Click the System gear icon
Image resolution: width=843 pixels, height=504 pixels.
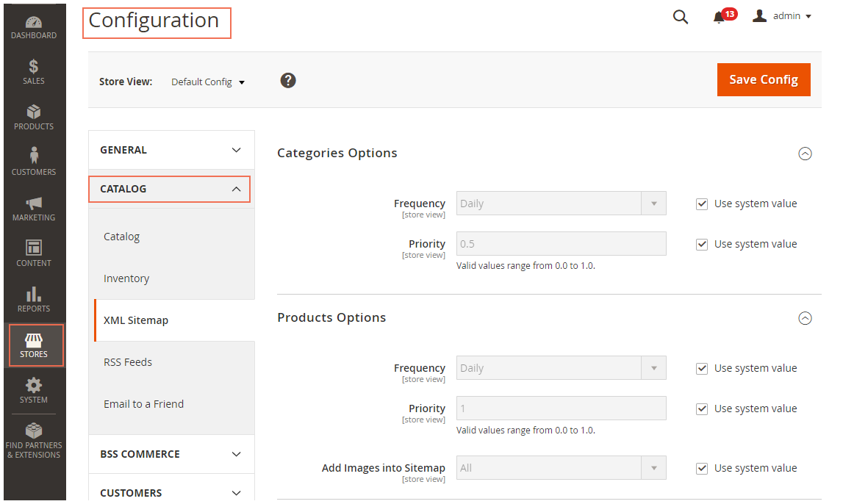34,386
